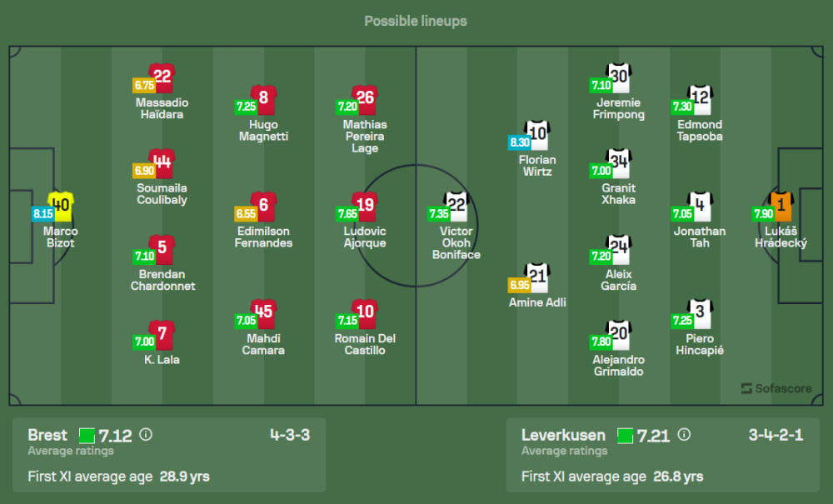This screenshot has width=833, height=504.
Task: Click Marco Bizot's 8.15 rating badge
Action: pyautogui.click(x=42, y=214)
